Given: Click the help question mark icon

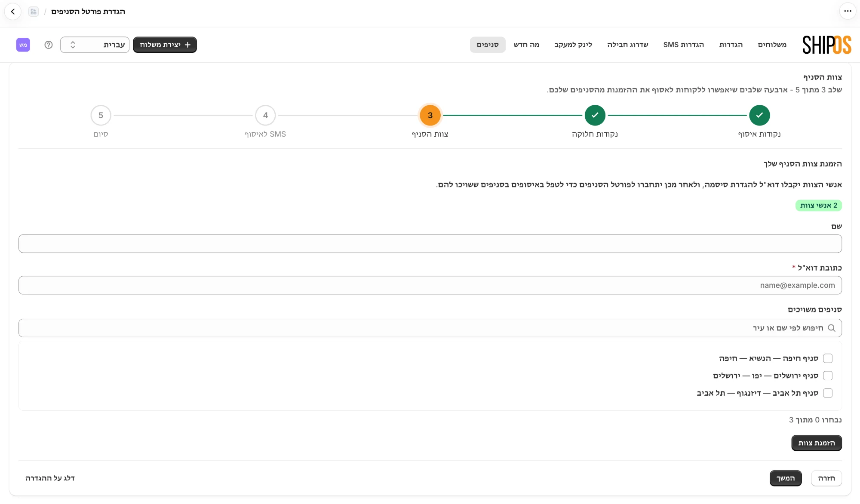Looking at the screenshot, I should pyautogui.click(x=49, y=45).
